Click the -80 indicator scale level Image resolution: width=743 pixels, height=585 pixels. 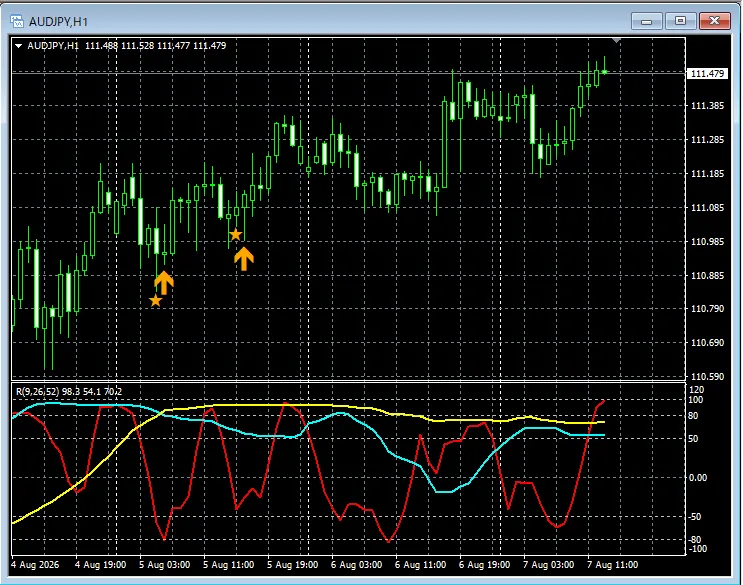pyautogui.click(x=695, y=540)
